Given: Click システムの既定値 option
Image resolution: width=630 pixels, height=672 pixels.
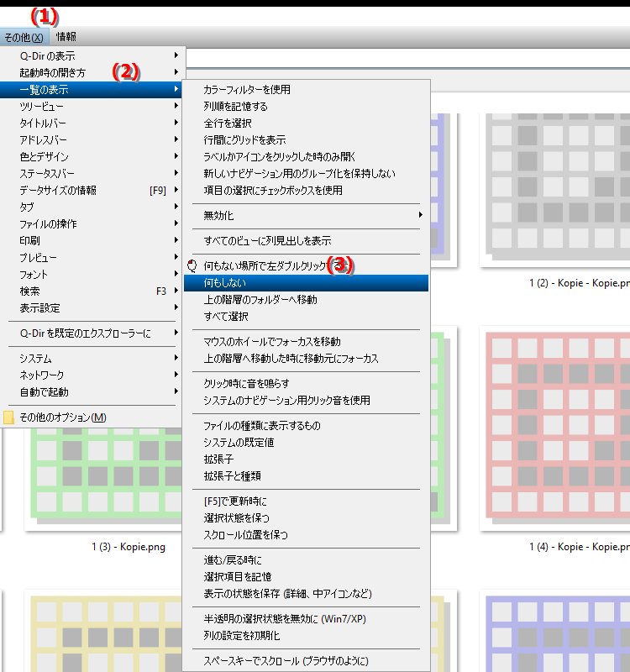Looking at the screenshot, I should 306,443.
